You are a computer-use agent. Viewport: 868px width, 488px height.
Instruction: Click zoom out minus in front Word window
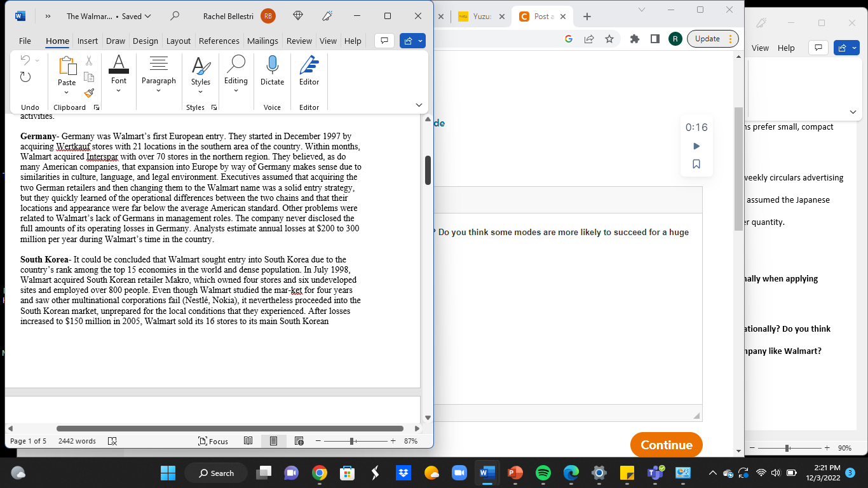[x=318, y=441]
